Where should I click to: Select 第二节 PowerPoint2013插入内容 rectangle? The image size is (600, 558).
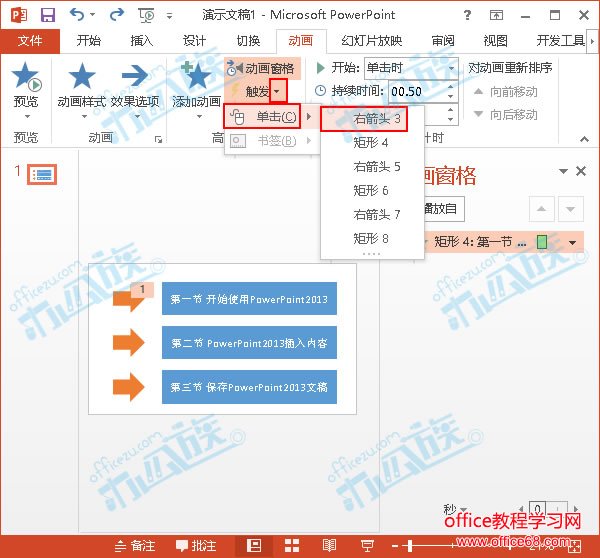249,343
